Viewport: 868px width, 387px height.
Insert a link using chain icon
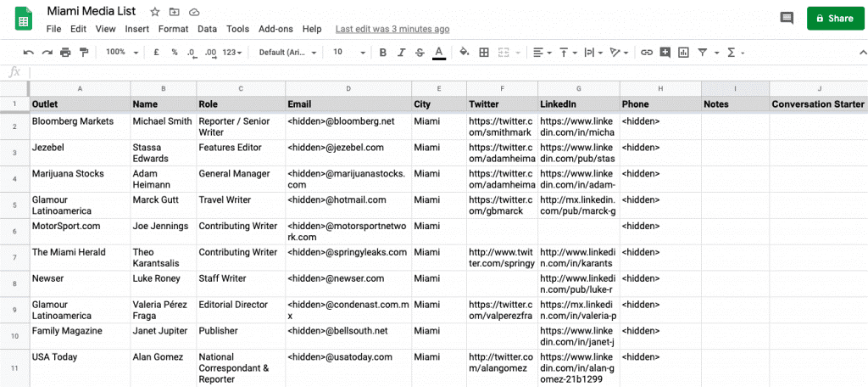coord(647,53)
